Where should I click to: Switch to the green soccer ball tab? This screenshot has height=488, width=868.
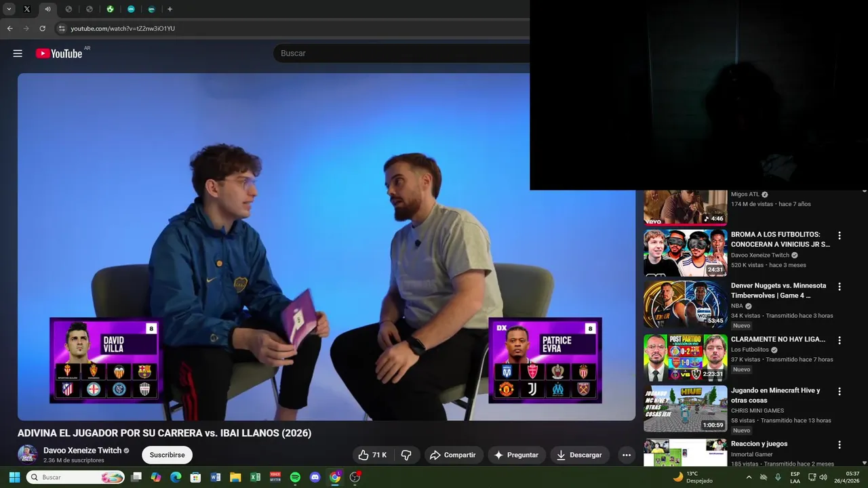click(x=110, y=9)
